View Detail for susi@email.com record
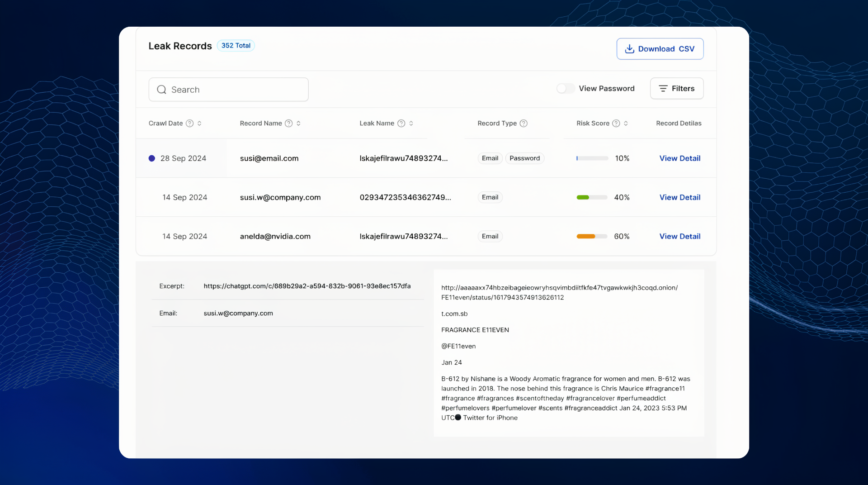868x485 pixels. pyautogui.click(x=679, y=158)
